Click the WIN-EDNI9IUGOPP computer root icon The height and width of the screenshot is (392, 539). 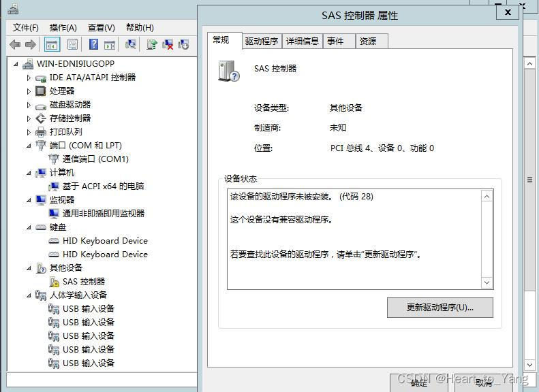[27, 64]
